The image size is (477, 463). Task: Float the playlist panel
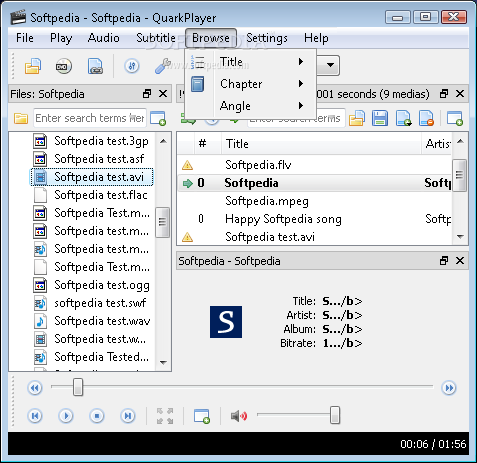point(444,94)
